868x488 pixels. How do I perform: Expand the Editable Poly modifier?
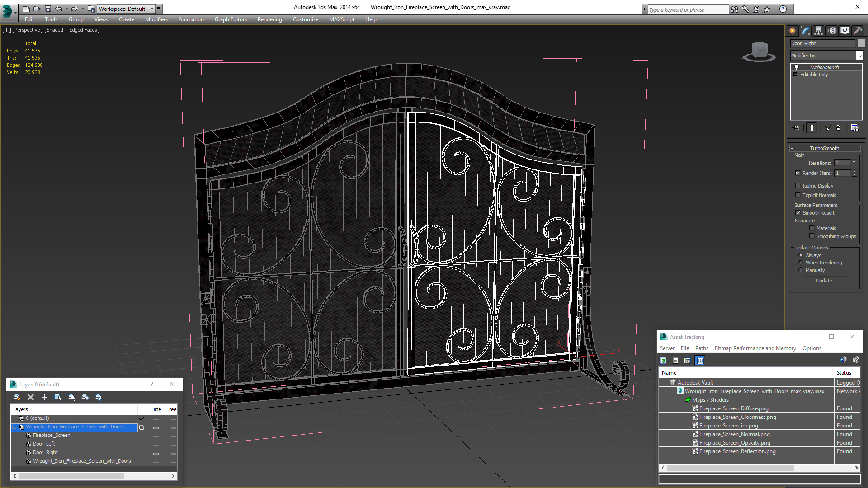point(796,75)
